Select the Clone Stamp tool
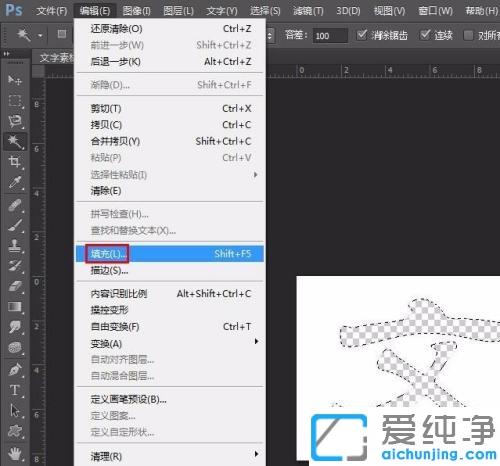500x466 pixels. (15, 246)
